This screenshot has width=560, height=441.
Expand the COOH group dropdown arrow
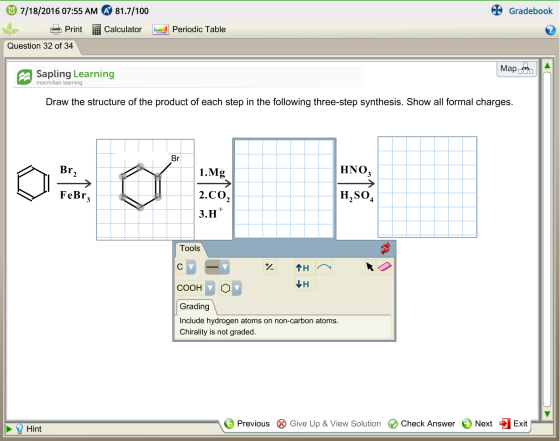210,288
